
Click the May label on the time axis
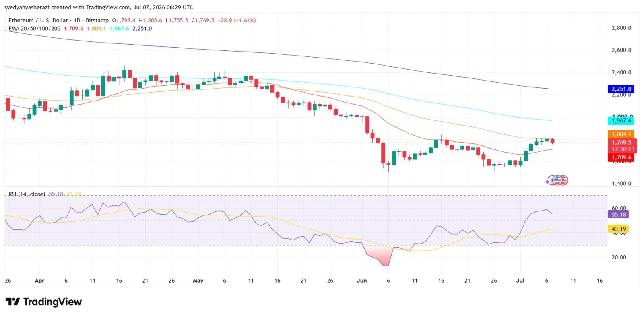(x=198, y=281)
